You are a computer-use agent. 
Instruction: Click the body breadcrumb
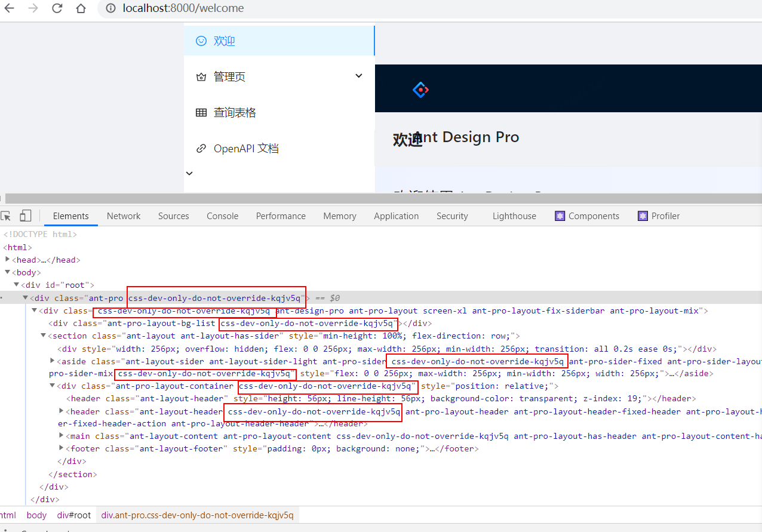click(x=36, y=515)
